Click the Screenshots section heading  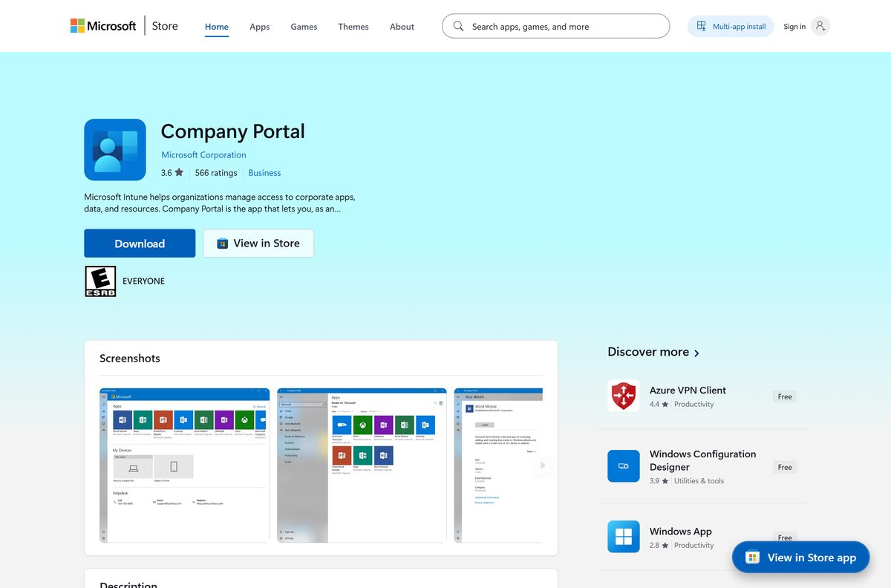pos(130,358)
